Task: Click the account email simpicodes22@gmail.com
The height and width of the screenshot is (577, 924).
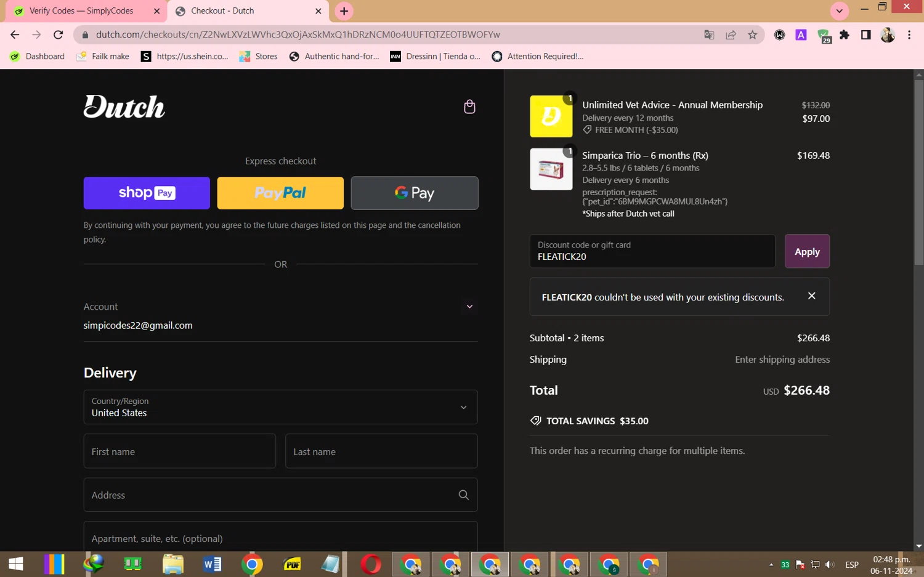Action: coord(138,325)
